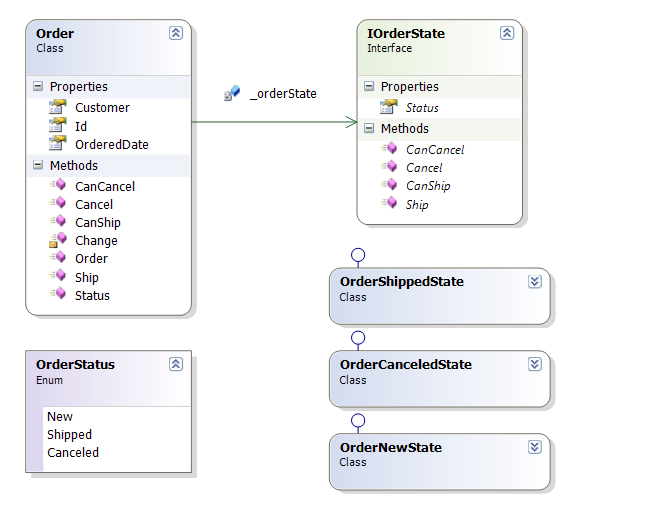Select the CanShip method in Order class
This screenshot has width=667, height=518.
tap(97, 222)
